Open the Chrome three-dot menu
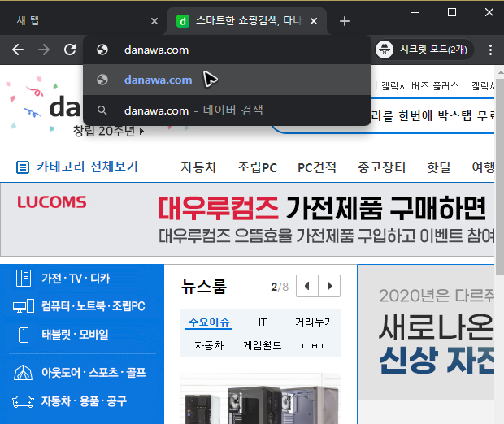This screenshot has height=424, width=504. 490,50
